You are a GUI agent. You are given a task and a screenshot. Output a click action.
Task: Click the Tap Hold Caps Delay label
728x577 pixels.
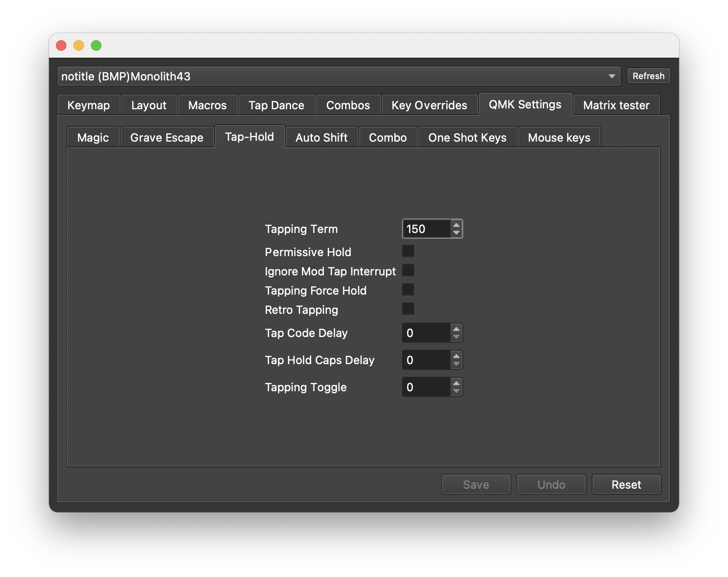click(x=320, y=360)
